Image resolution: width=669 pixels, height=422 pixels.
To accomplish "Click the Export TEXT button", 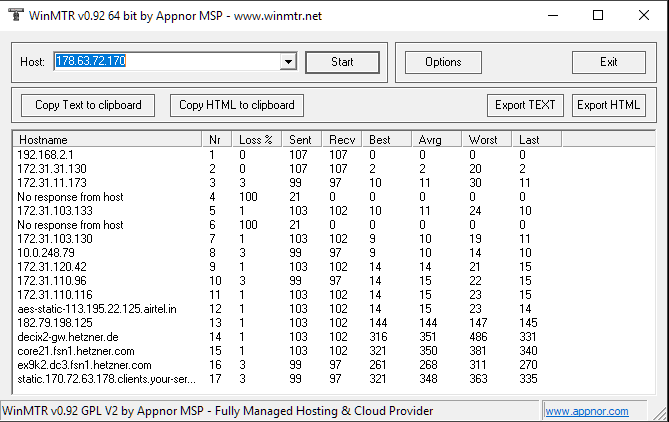I will tap(525, 105).
